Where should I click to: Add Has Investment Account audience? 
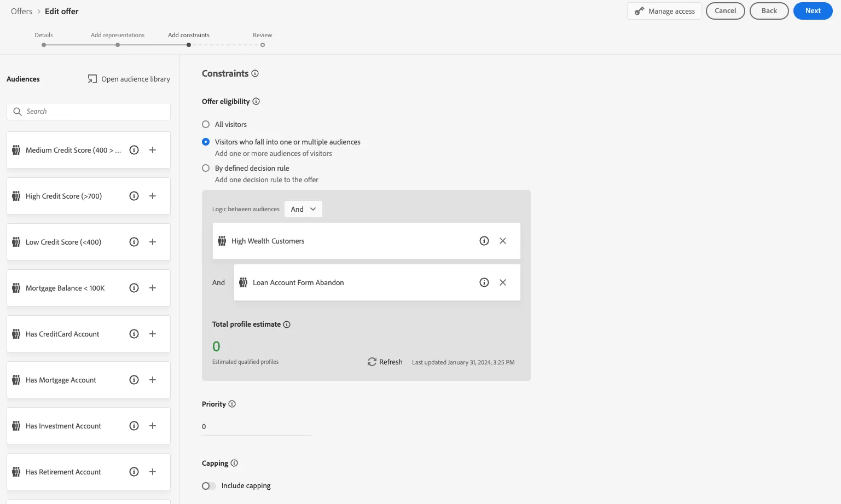pos(153,426)
